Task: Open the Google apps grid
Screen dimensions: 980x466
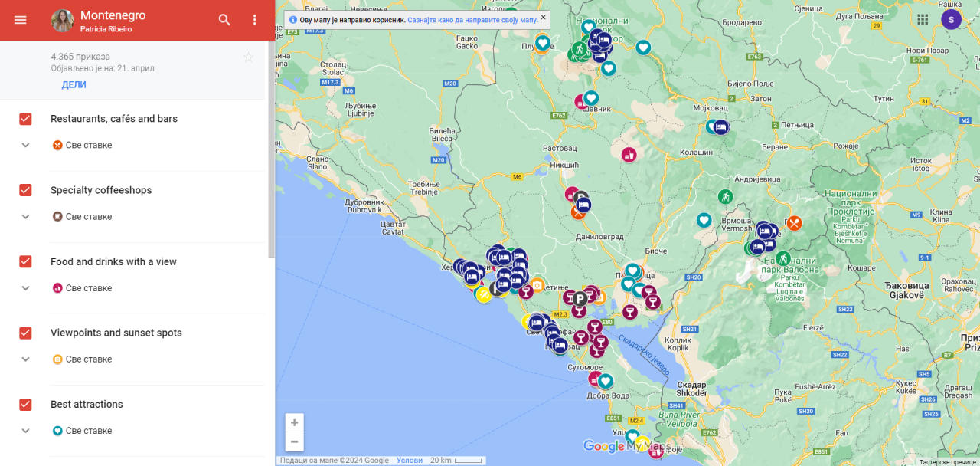Action: tap(923, 19)
